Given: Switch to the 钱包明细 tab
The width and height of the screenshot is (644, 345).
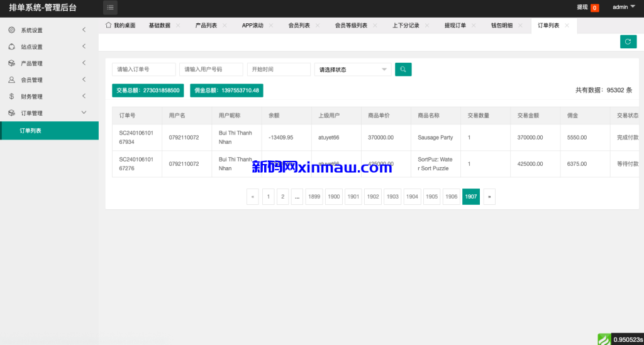Looking at the screenshot, I should (x=502, y=25).
